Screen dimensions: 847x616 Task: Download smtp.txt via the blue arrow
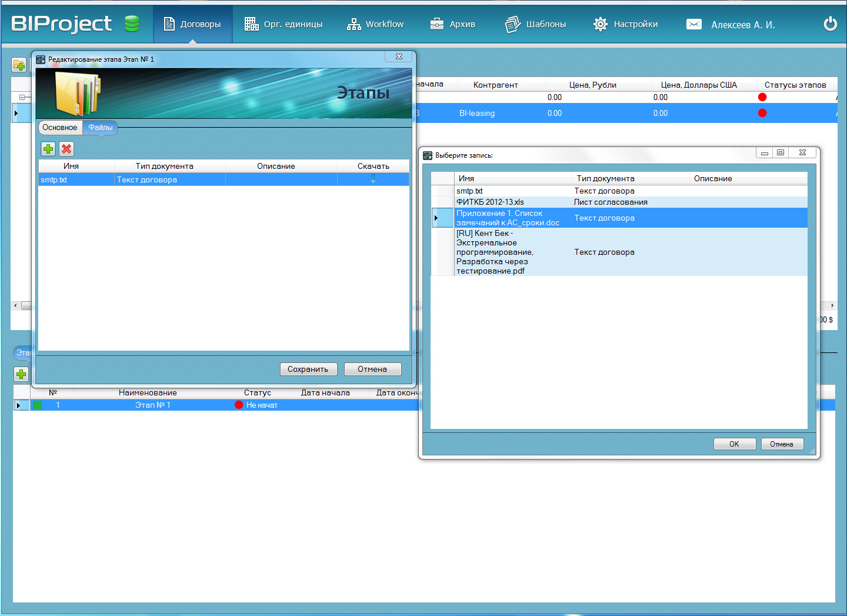[373, 179]
